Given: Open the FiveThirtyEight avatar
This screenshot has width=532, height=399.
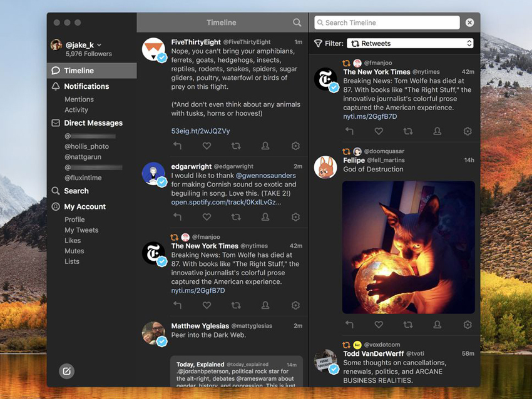Looking at the screenshot, I should [x=154, y=49].
